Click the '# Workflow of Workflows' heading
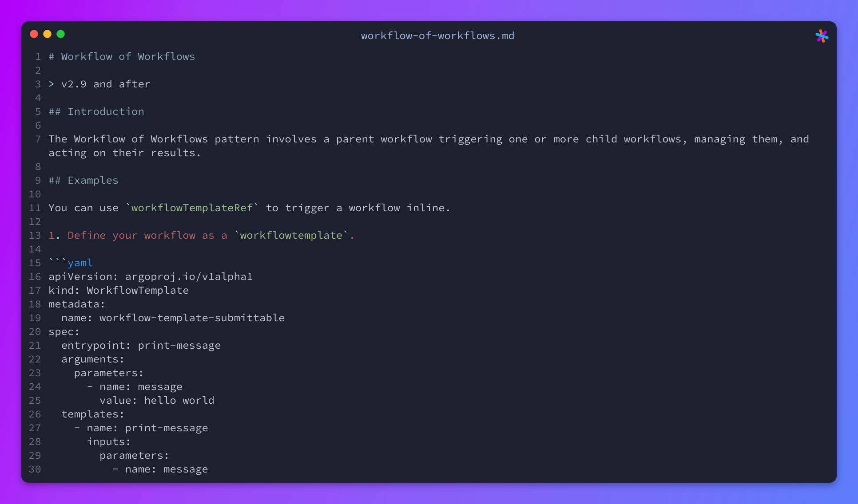 tap(122, 56)
